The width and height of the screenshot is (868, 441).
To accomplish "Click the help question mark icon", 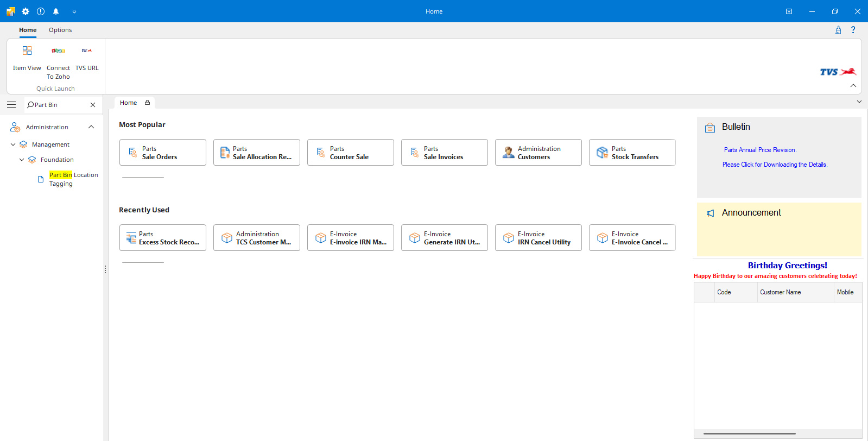I will [x=853, y=30].
